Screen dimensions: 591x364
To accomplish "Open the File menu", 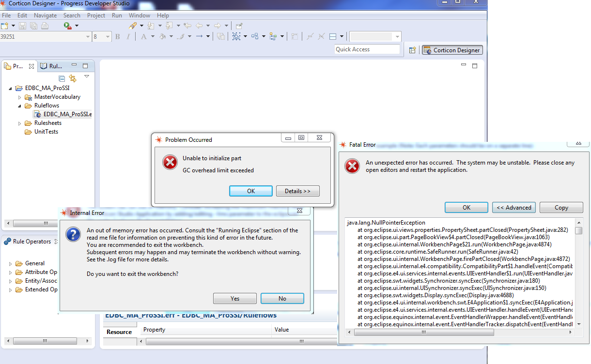I will click(6, 15).
